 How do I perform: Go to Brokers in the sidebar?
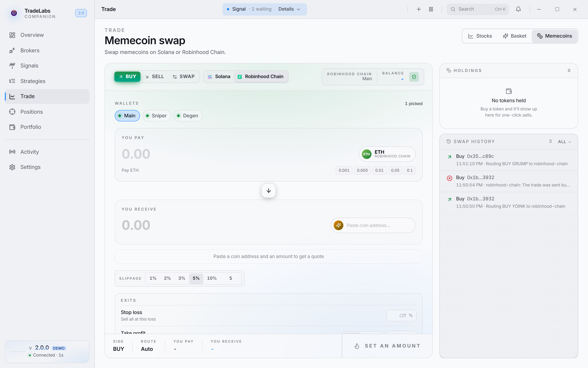tap(47, 50)
